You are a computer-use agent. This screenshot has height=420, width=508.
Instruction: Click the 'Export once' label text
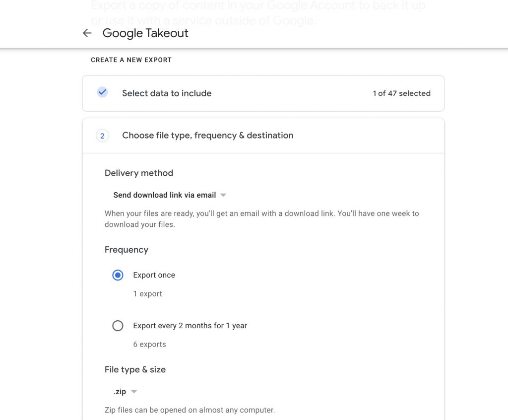point(154,275)
